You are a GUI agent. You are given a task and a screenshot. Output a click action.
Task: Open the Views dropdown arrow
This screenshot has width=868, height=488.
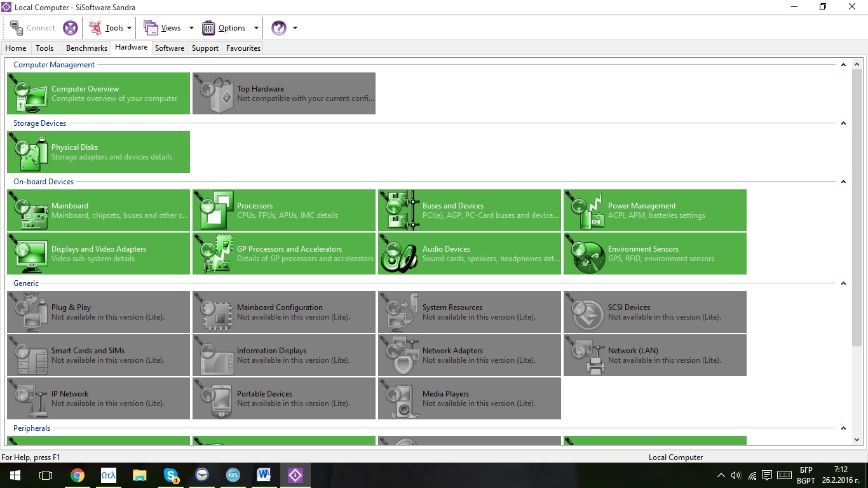(191, 28)
